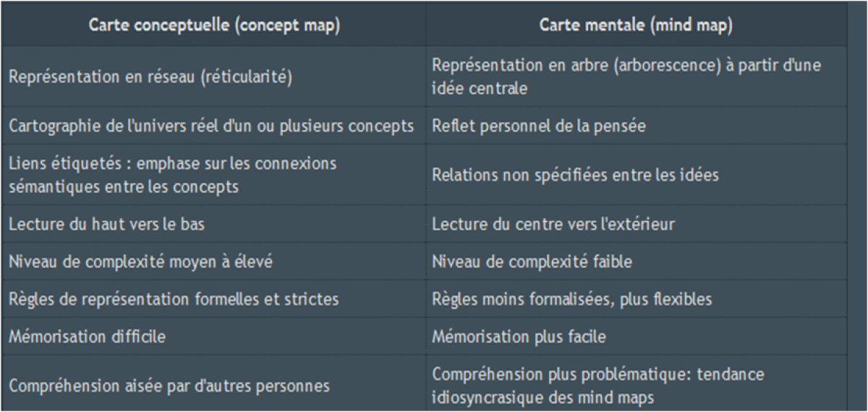Click the 'Compréhension plus problématique' cell

coord(637,385)
